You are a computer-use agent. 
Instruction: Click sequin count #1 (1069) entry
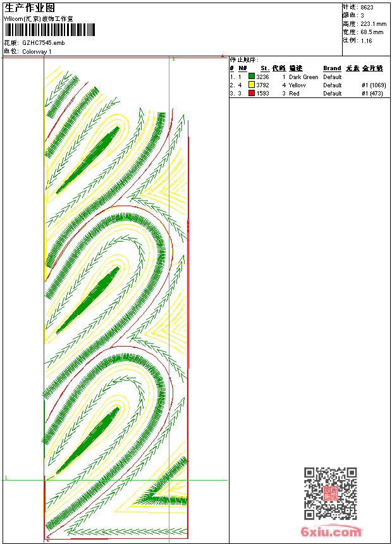[x=374, y=85]
